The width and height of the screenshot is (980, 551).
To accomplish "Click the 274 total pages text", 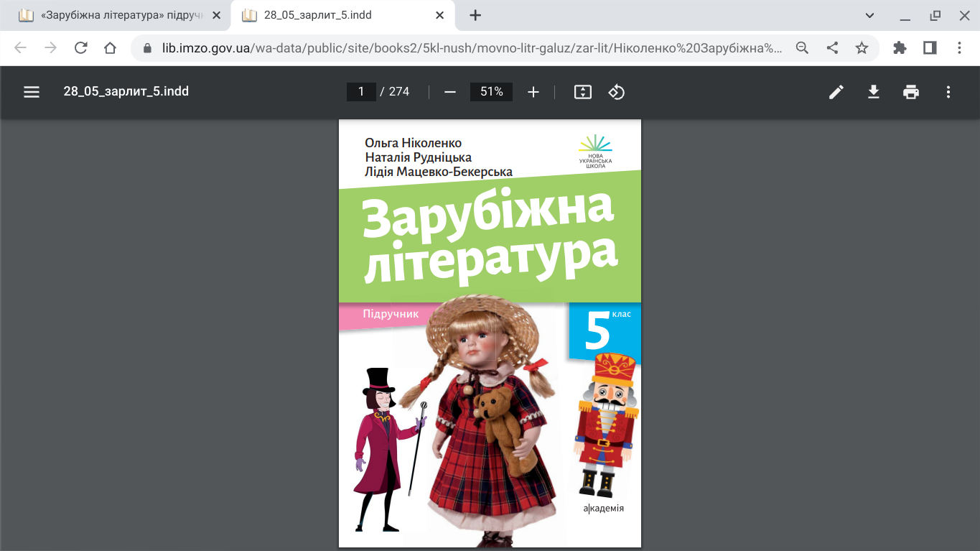I will pos(399,92).
